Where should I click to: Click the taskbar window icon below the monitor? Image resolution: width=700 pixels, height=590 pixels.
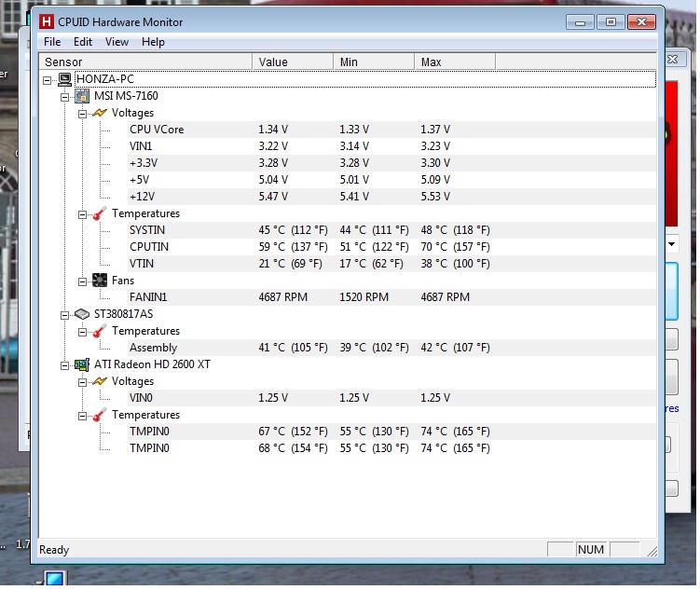(x=54, y=579)
